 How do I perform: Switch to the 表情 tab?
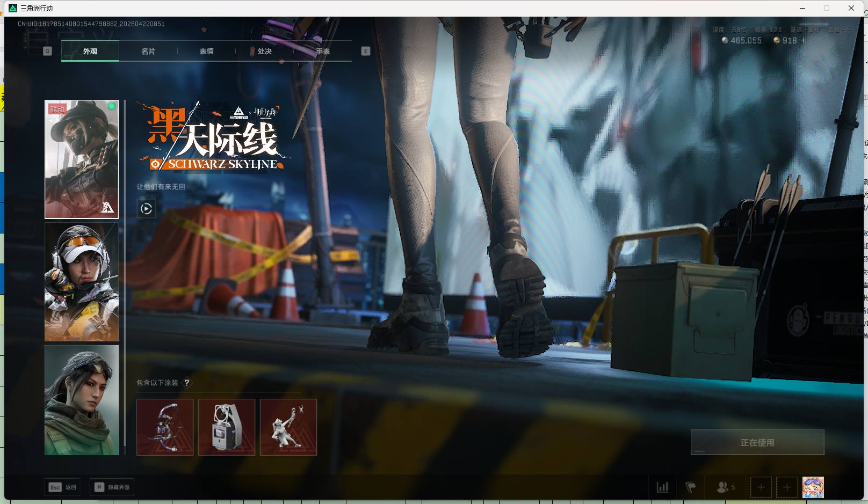[206, 52]
